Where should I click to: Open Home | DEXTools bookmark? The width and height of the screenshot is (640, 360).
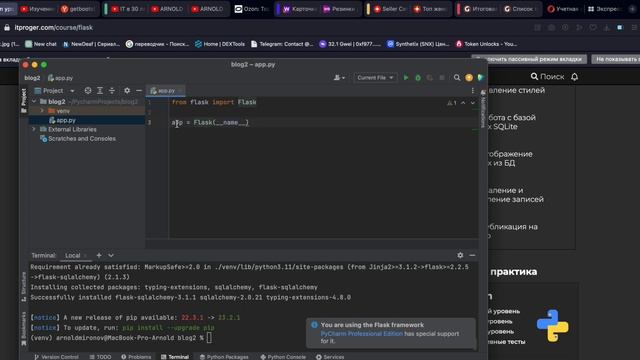pos(220,44)
